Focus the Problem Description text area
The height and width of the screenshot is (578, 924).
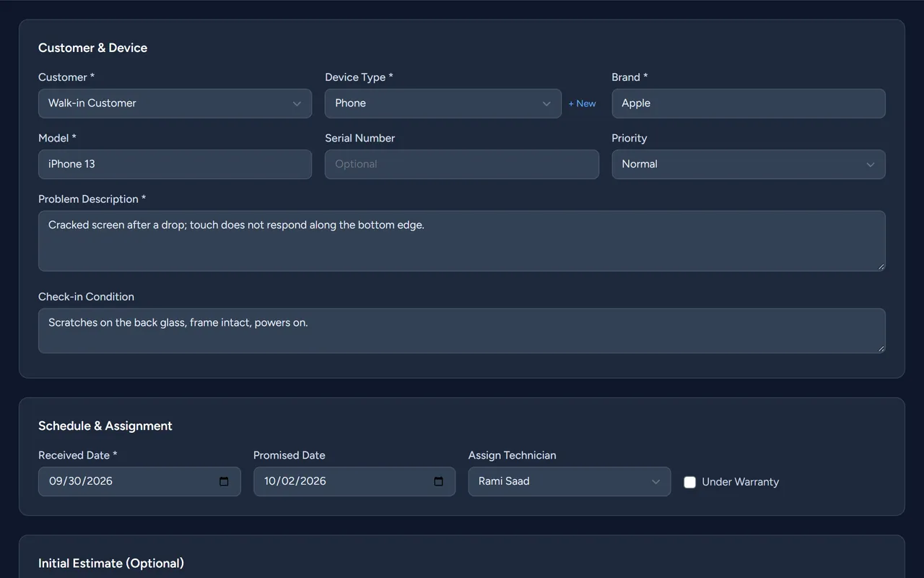click(x=462, y=241)
